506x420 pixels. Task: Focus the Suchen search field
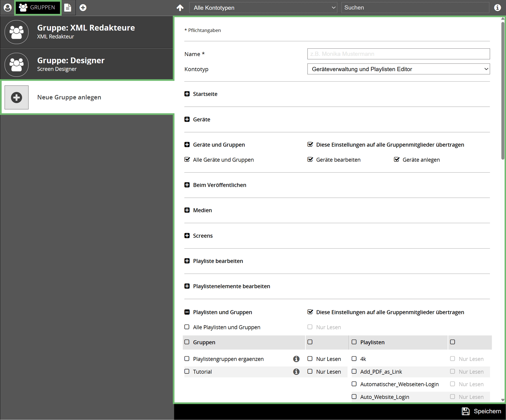coord(415,8)
